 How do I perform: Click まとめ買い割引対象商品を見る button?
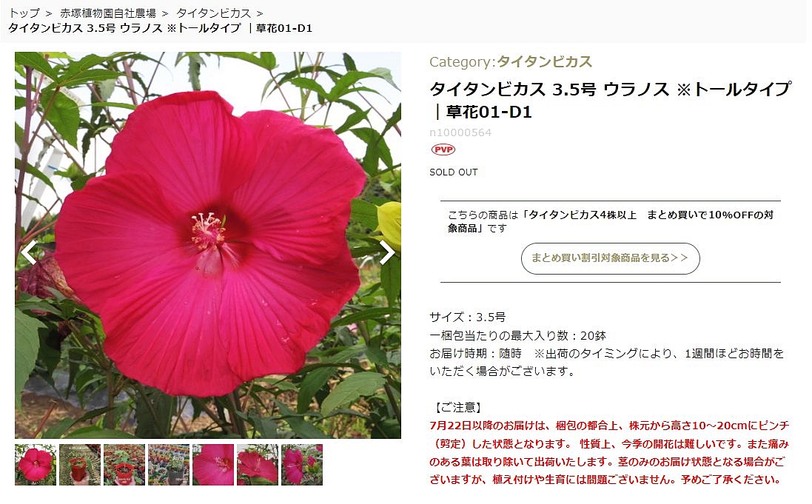(610, 258)
